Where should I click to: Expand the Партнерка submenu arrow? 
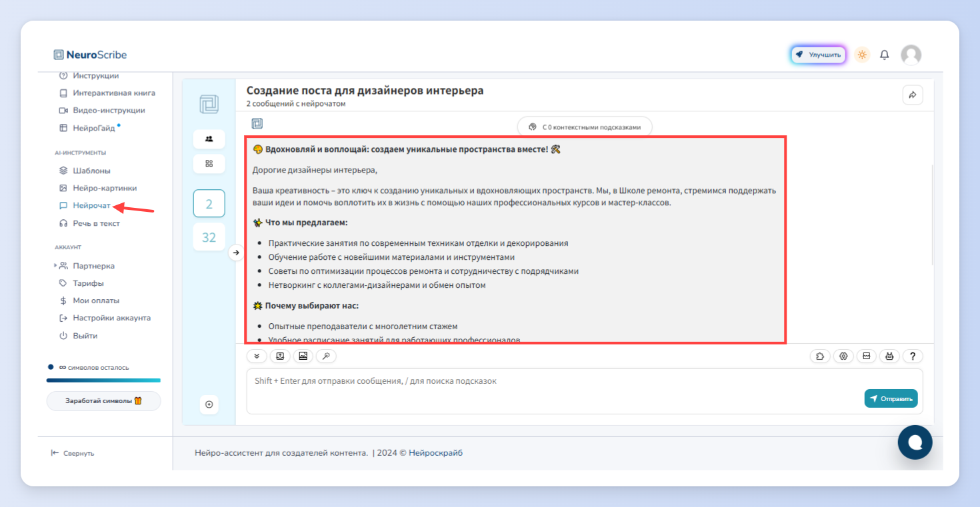coord(55,266)
